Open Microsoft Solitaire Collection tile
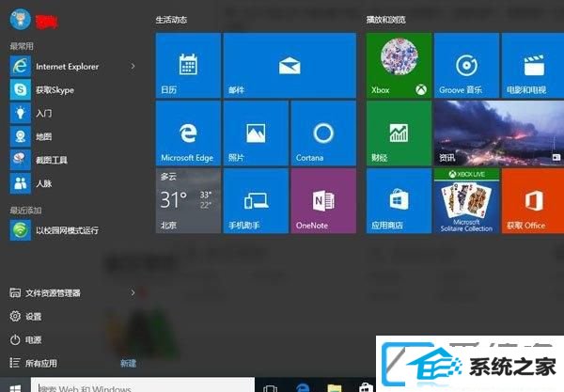The width and height of the screenshot is (564, 392). click(x=466, y=201)
